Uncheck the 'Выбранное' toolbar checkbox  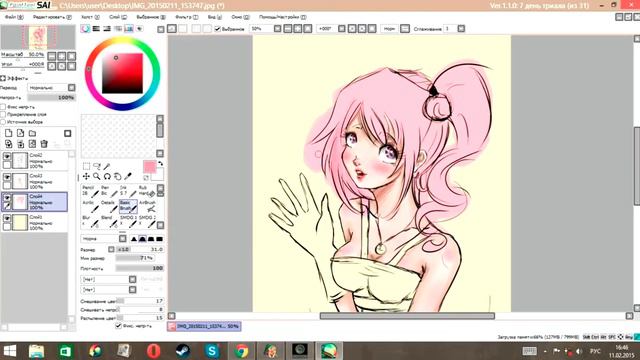tap(218, 29)
